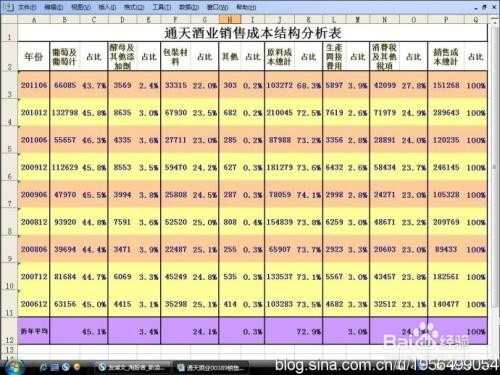The width and height of the screenshot is (500, 375).
Task: Select column B header
Action: point(65,20)
